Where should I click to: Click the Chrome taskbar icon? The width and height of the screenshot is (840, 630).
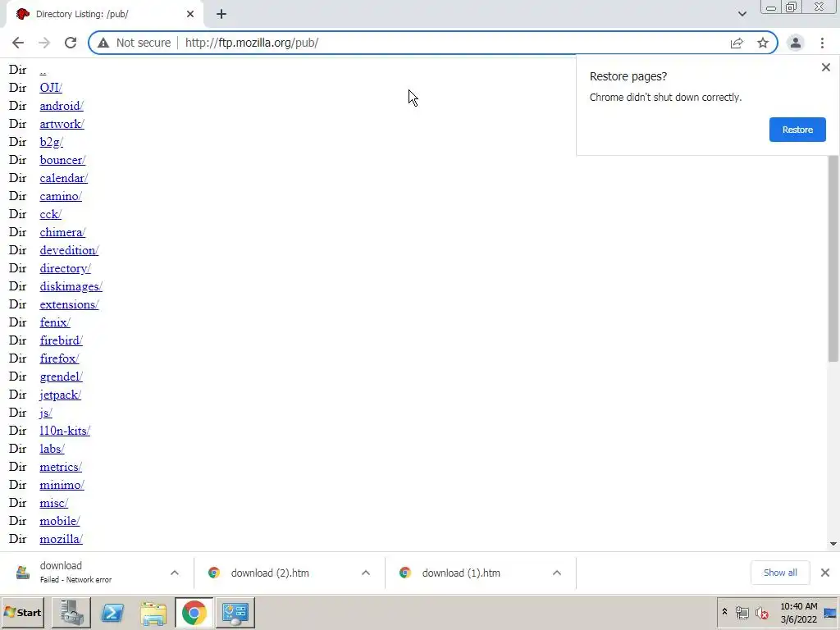(194, 612)
